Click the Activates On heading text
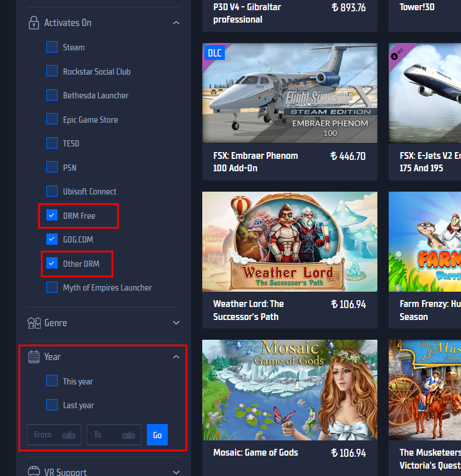The width and height of the screenshot is (461, 476). coord(68,23)
